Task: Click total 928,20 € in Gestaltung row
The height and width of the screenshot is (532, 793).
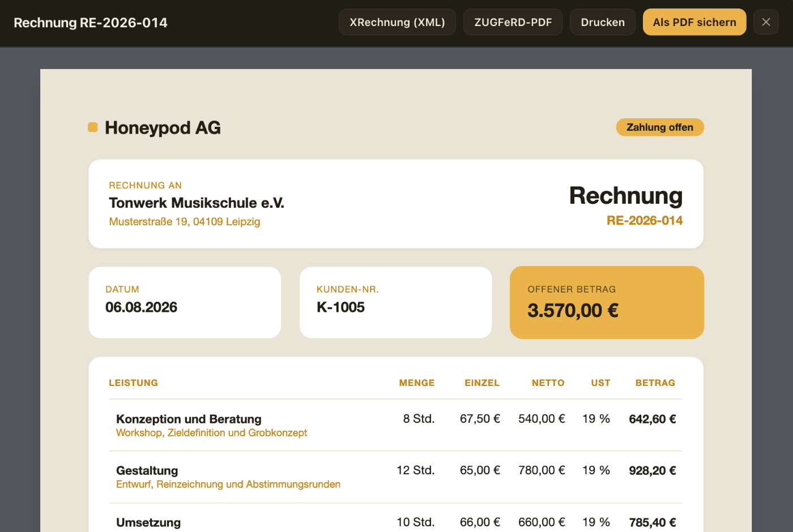Action: pyautogui.click(x=653, y=470)
